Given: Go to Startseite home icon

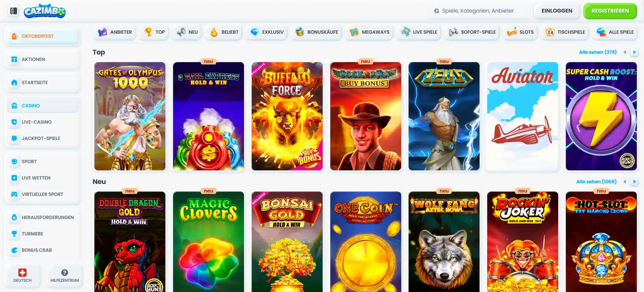Looking at the screenshot, I should coord(14,82).
